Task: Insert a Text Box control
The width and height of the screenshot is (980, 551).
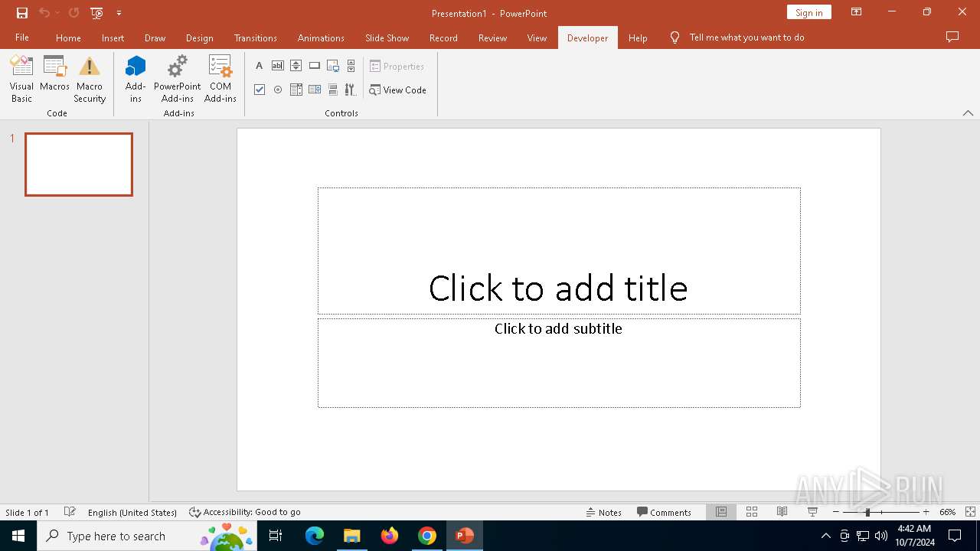Action: 278,66
